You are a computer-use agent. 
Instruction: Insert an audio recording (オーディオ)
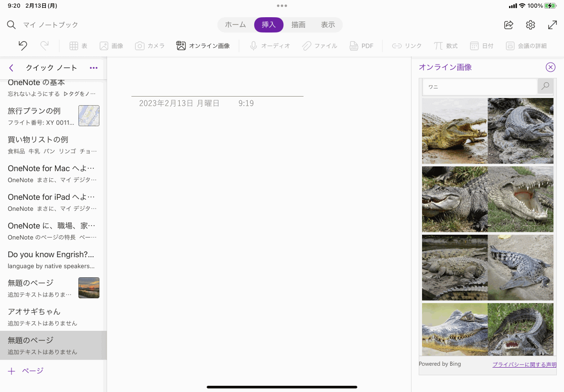(x=270, y=46)
